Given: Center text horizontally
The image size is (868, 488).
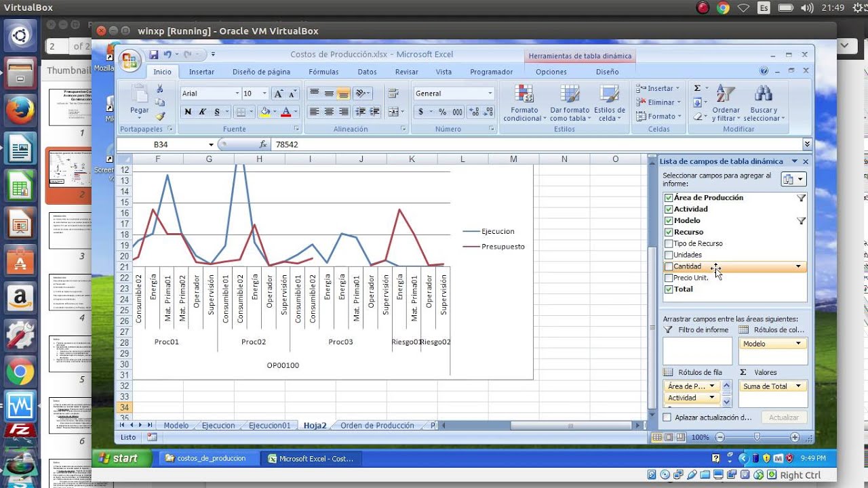Looking at the screenshot, I should pyautogui.click(x=329, y=112).
